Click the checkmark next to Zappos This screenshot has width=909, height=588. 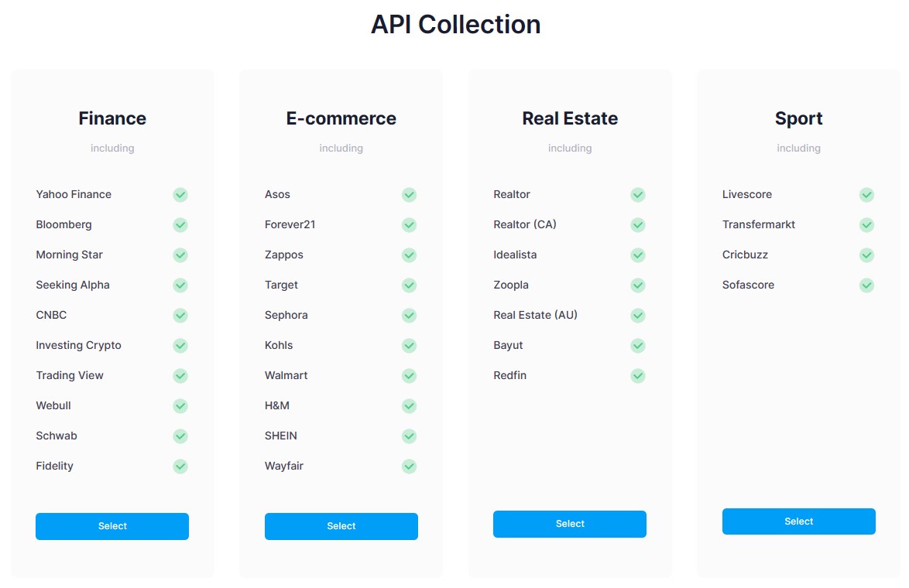pos(409,255)
